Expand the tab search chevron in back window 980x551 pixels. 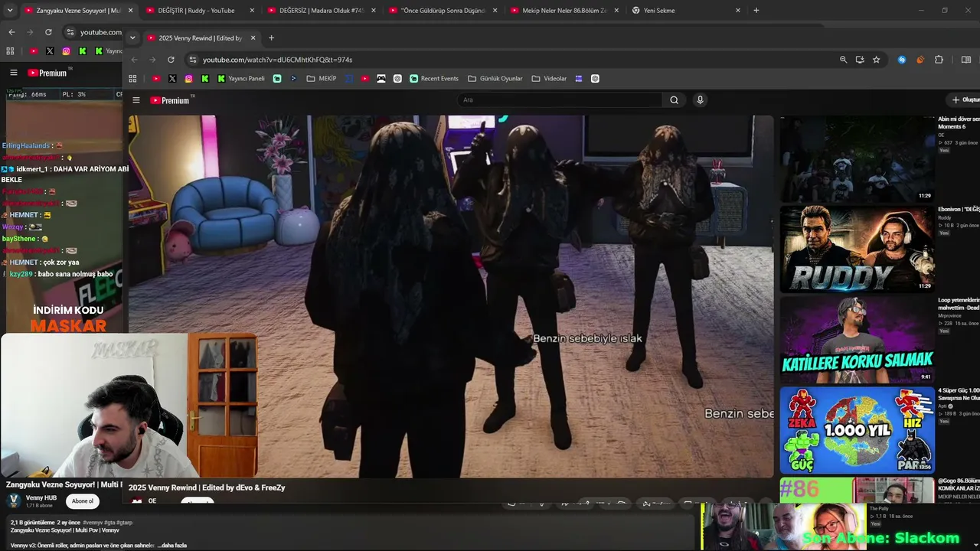tap(10, 11)
